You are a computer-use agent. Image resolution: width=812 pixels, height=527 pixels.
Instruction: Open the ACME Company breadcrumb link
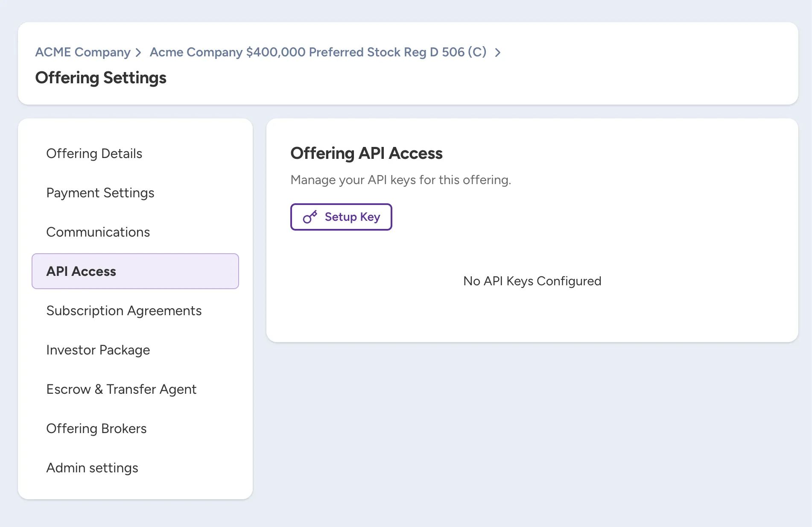pos(83,52)
